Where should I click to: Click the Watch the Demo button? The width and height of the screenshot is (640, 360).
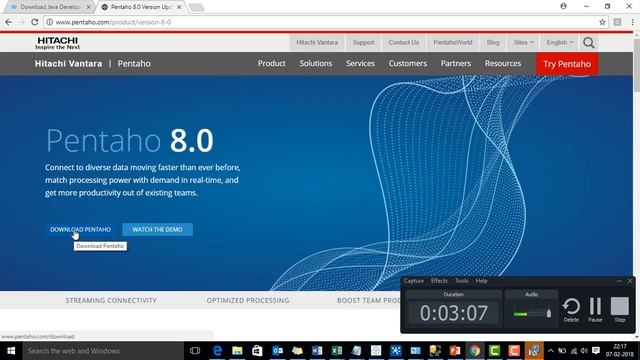click(x=157, y=229)
